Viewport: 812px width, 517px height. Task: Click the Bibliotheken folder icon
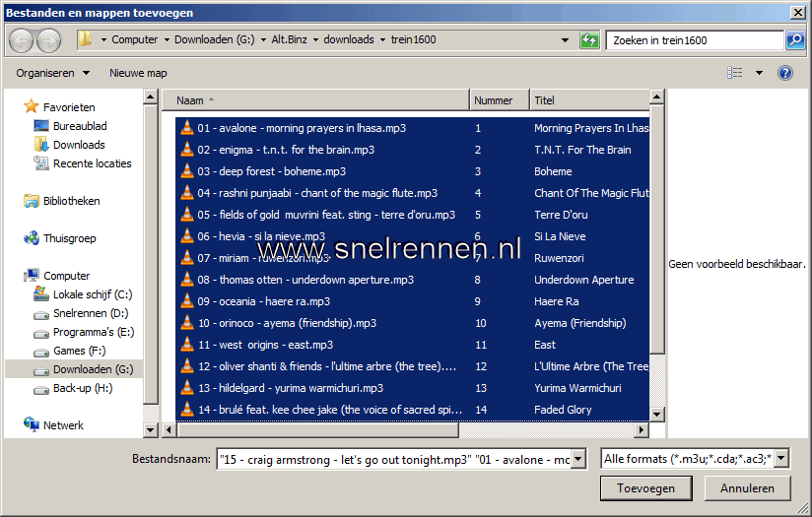(x=32, y=201)
